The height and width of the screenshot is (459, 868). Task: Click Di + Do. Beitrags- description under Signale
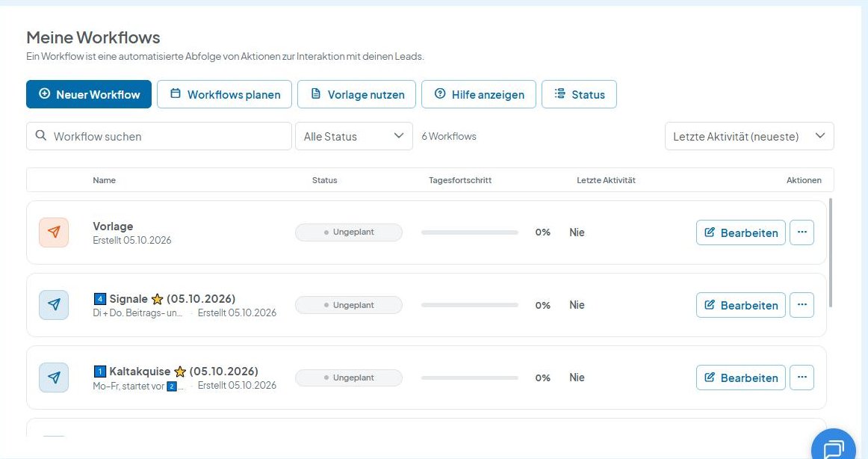tap(138, 312)
